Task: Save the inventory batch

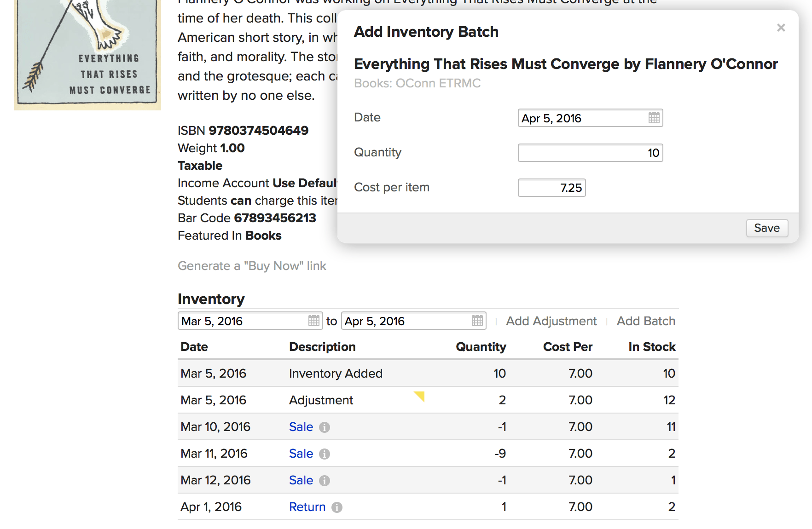Action: click(767, 228)
